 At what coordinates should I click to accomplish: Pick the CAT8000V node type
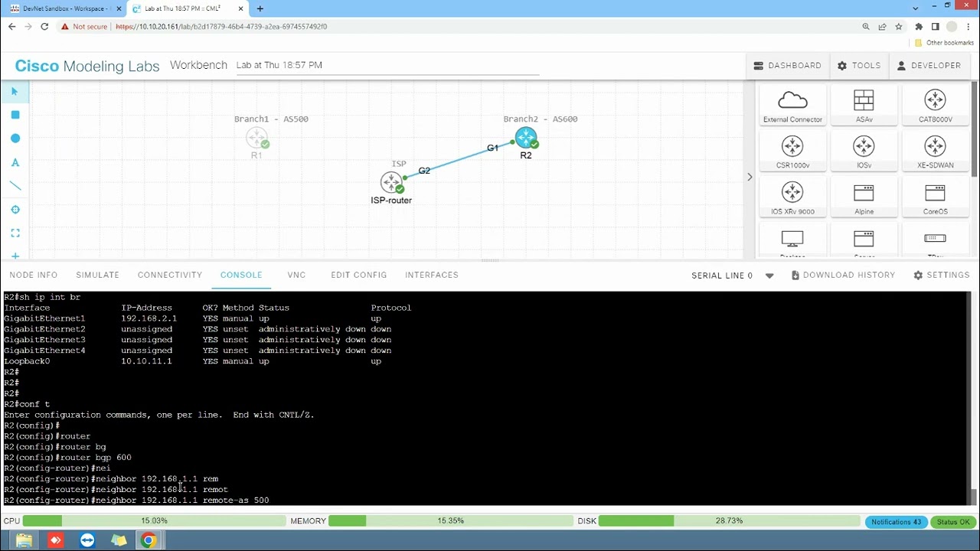(x=935, y=106)
